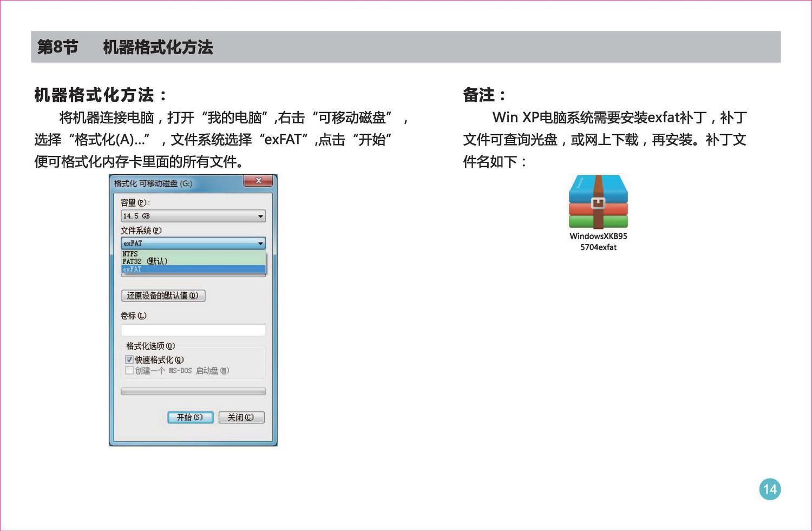Tick the 创建一个 MS-DOS 启动盘 checkbox
The image size is (812, 531).
click(x=129, y=371)
